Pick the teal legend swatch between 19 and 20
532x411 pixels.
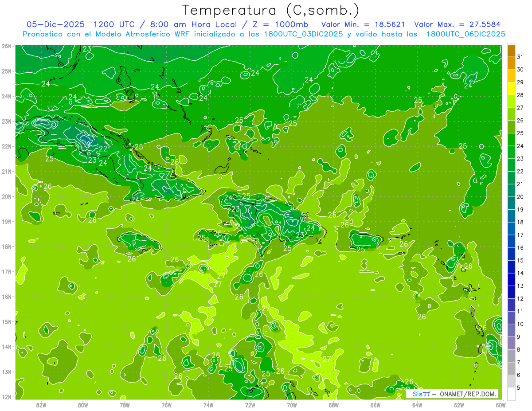tap(511, 203)
